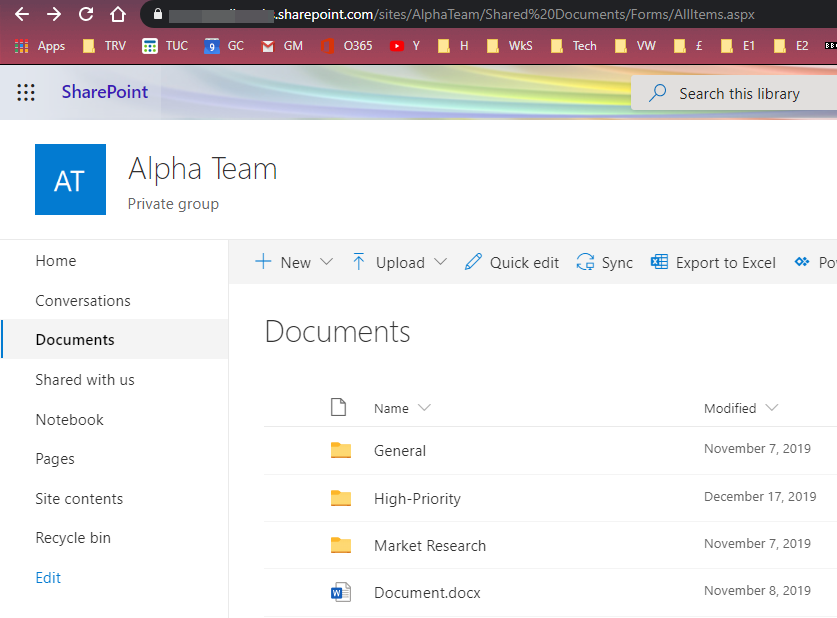Open the TUC bookmark
Viewport: 837px width, 618px height.
pos(165,46)
